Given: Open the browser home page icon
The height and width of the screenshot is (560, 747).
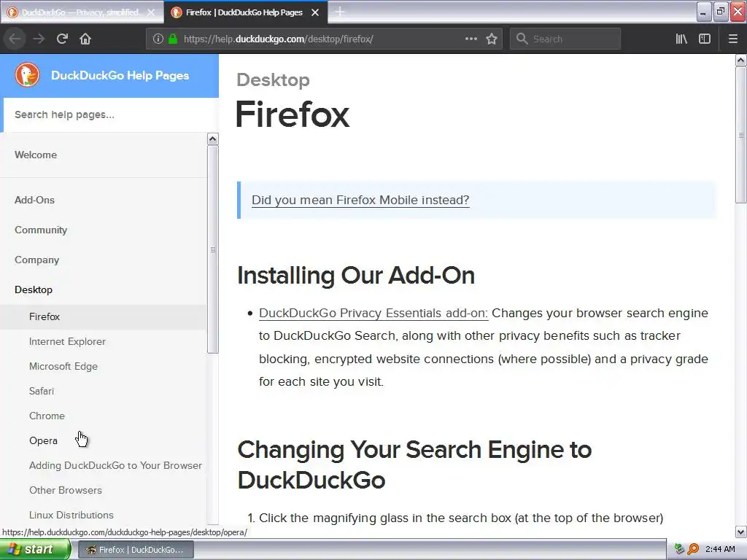Looking at the screenshot, I should coord(85,39).
